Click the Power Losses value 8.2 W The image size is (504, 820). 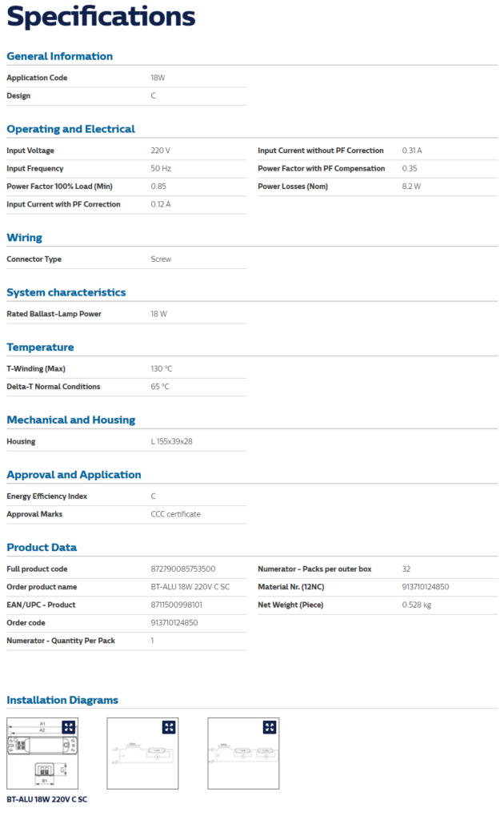pyautogui.click(x=411, y=187)
